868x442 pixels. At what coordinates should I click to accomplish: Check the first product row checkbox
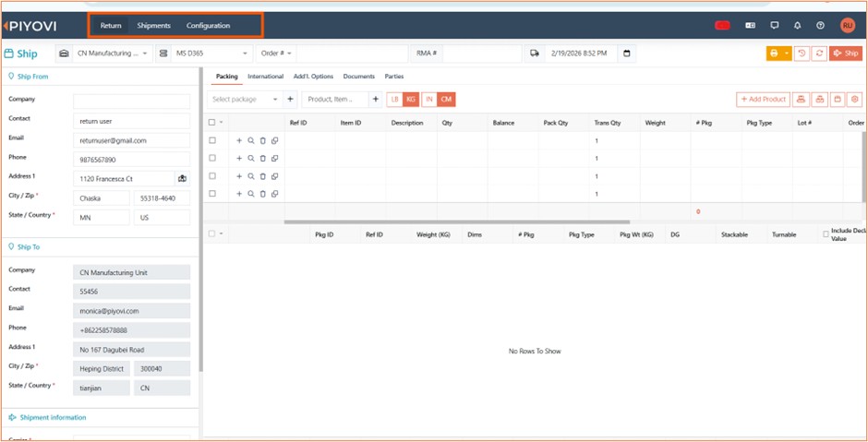click(212, 140)
